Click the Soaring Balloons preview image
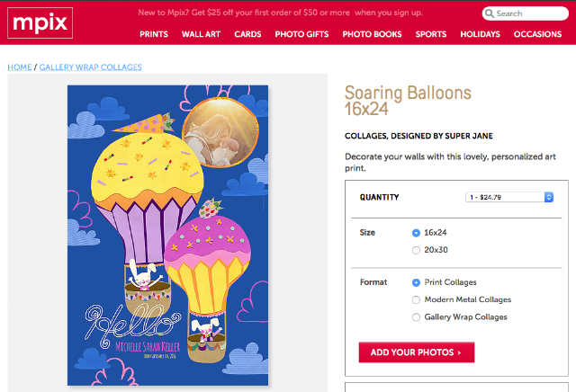576x392 pixels. (x=167, y=236)
